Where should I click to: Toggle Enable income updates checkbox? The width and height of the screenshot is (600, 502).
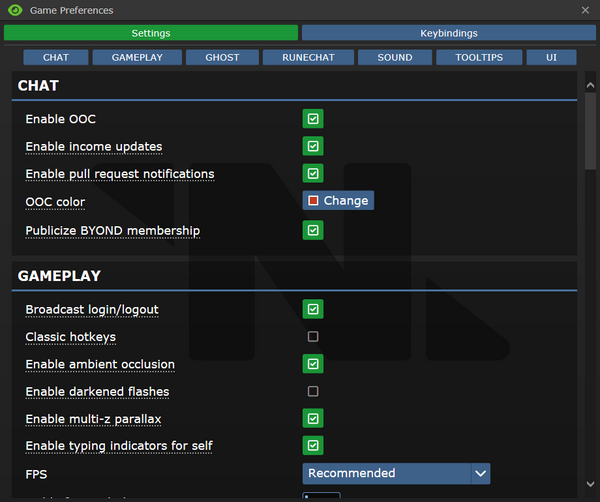(313, 146)
